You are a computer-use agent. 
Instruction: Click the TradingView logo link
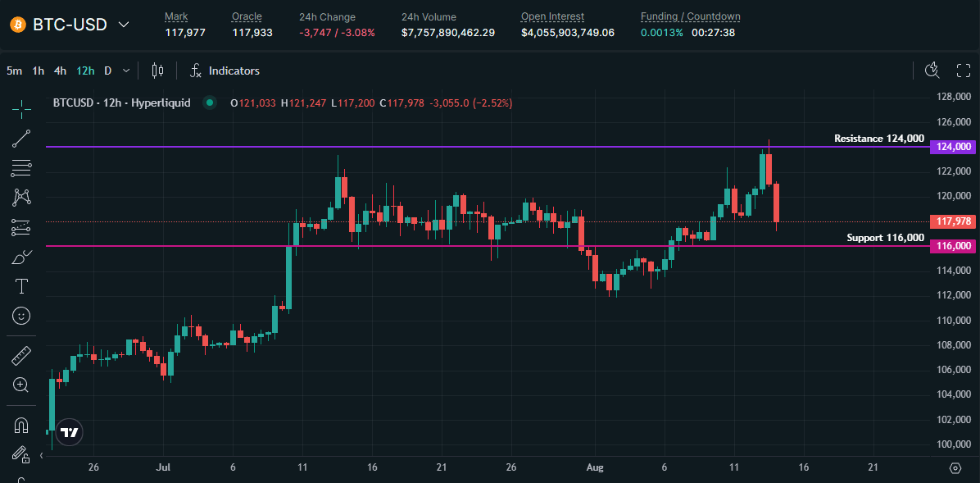[x=70, y=432]
